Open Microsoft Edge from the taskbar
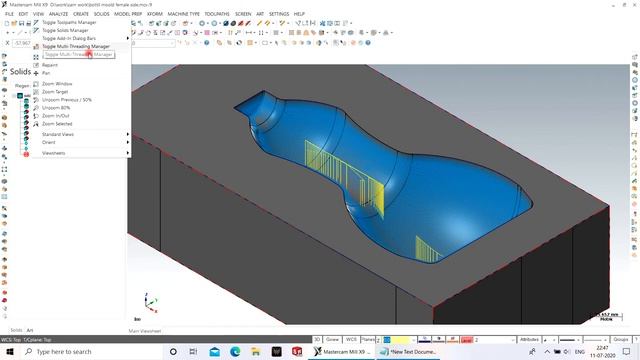The image size is (640, 360). (235, 351)
